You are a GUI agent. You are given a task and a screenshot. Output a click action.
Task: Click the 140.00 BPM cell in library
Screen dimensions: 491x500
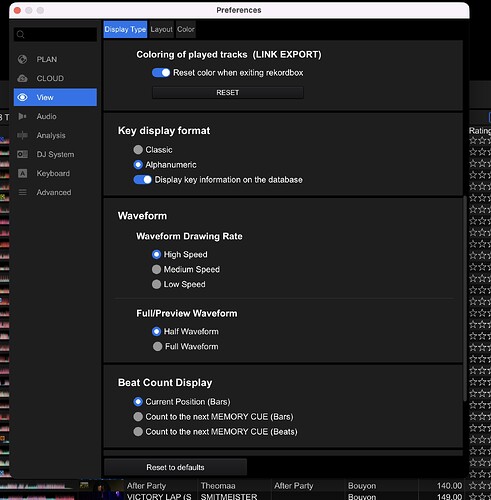point(449,486)
